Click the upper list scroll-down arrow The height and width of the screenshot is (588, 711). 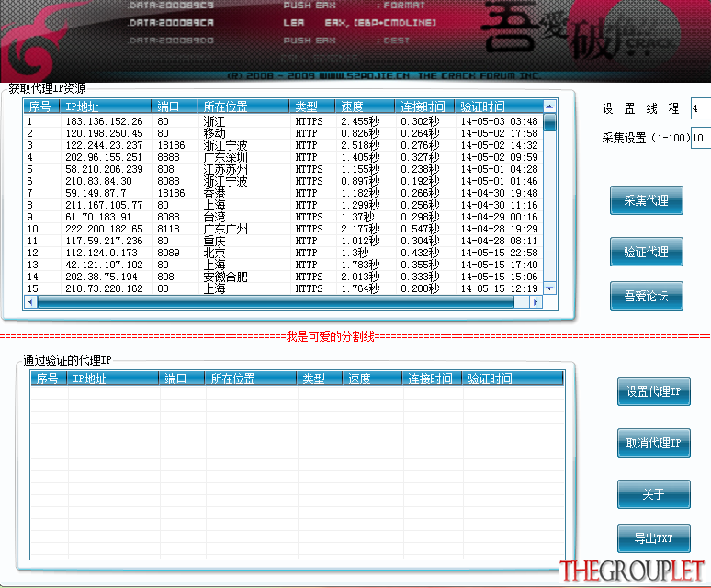[549, 288]
